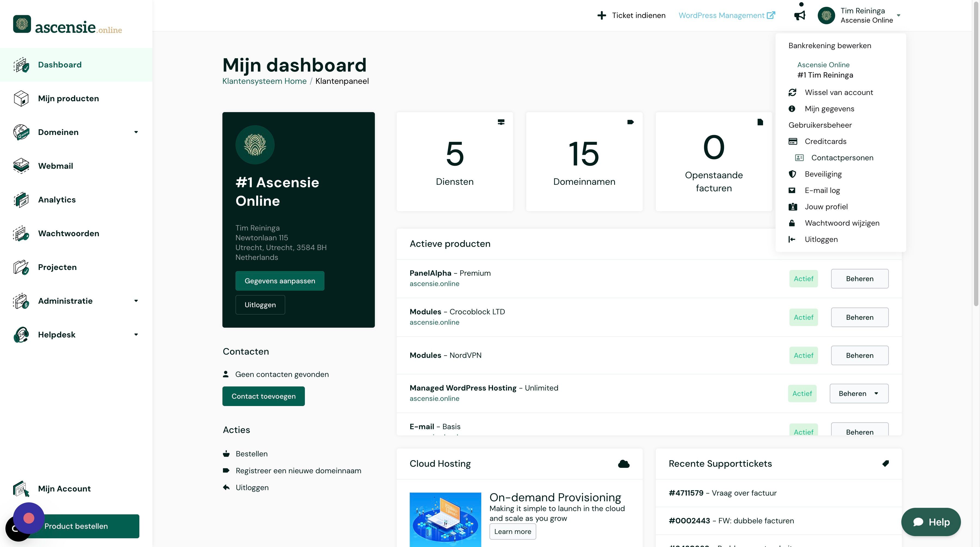
Task: Click the red record button bubble
Action: (29, 518)
